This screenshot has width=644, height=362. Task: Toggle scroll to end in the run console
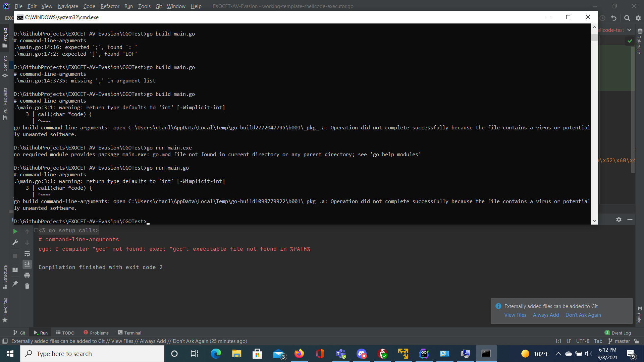click(x=27, y=264)
